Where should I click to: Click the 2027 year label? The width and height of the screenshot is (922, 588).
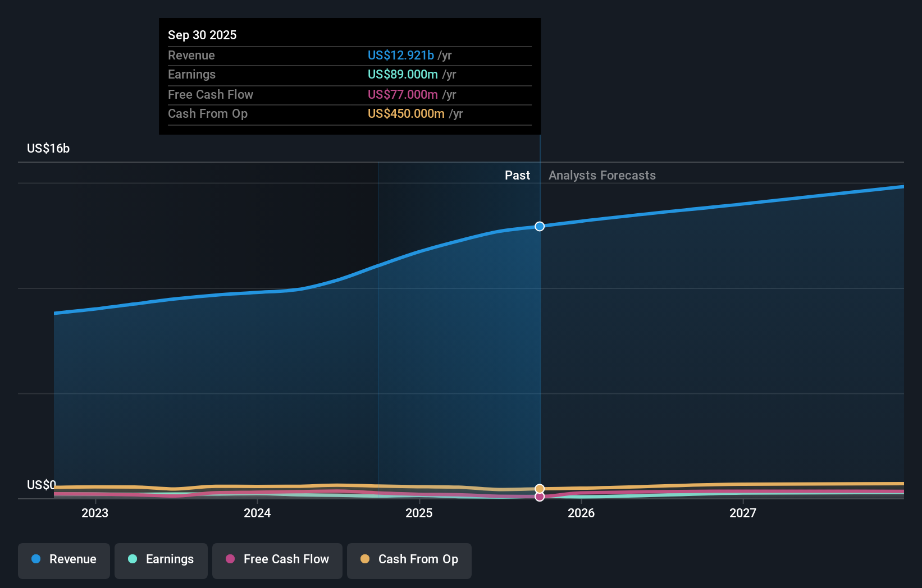click(743, 512)
